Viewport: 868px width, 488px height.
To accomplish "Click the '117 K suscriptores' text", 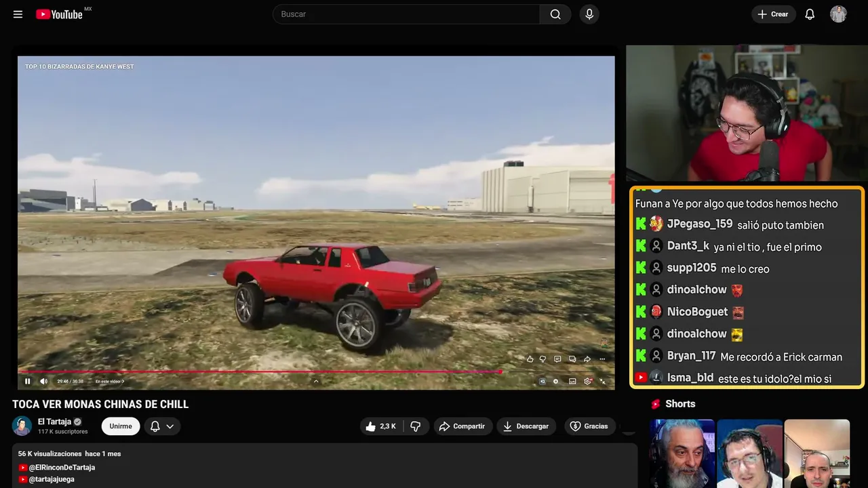I will (63, 432).
